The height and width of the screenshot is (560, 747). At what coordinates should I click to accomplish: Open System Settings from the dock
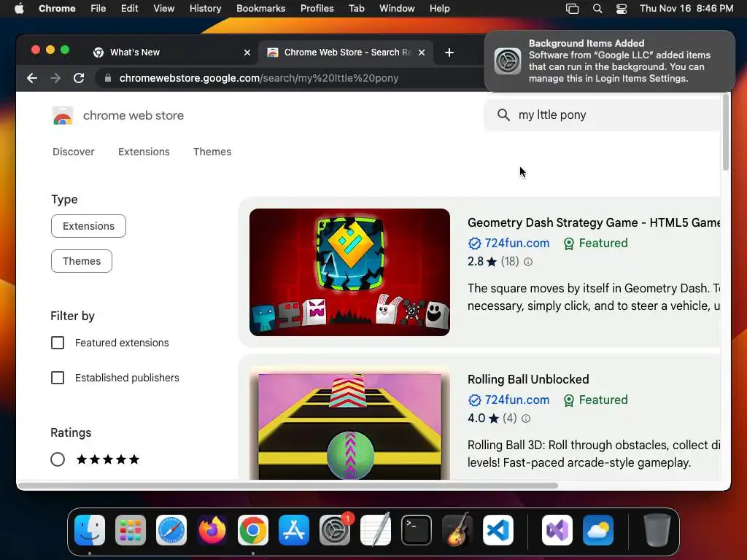[334, 530]
